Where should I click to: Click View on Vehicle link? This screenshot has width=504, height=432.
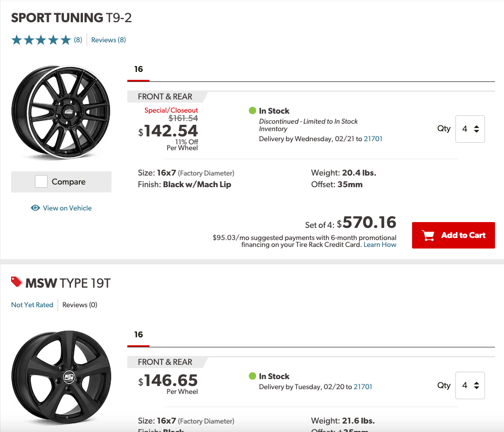coord(67,208)
